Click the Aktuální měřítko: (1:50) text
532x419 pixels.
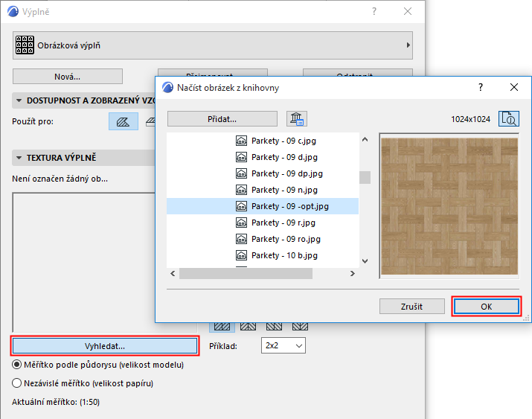pyautogui.click(x=56, y=402)
